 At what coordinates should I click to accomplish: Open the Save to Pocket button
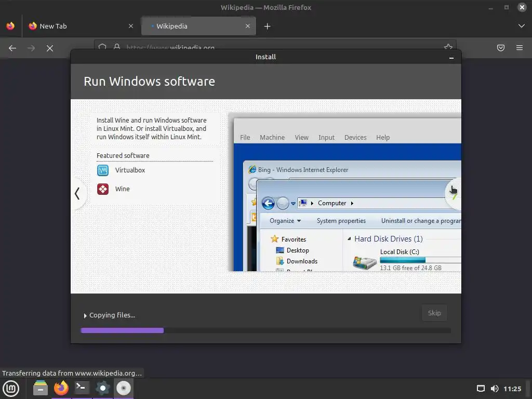(501, 48)
